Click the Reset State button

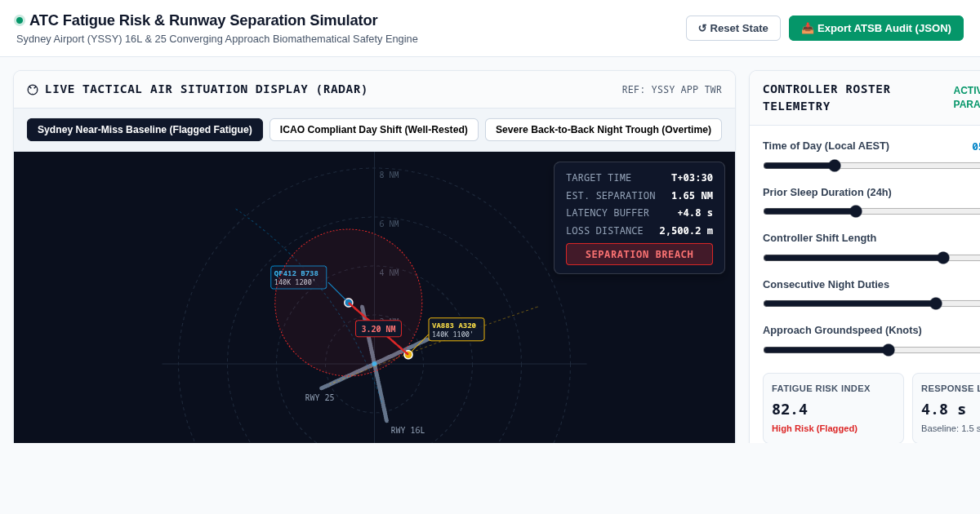[733, 28]
